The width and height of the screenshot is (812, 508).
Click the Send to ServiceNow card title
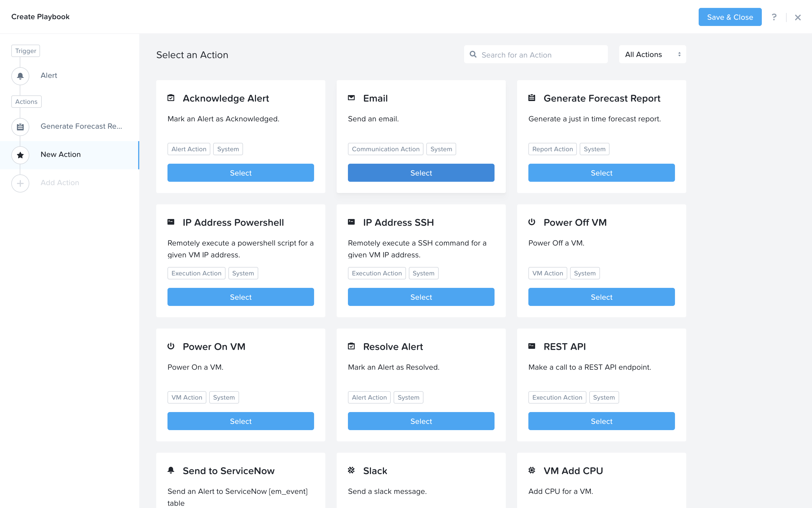[228, 471]
